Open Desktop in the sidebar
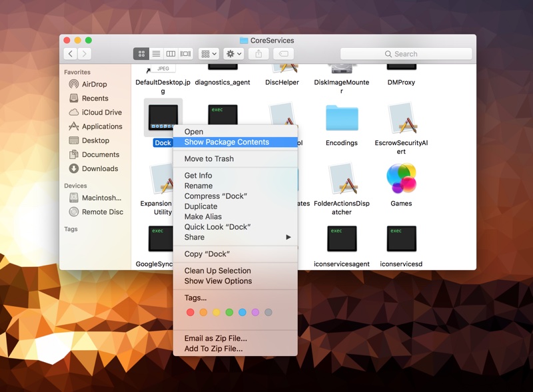Screen dimensions: 533x392 point(95,140)
